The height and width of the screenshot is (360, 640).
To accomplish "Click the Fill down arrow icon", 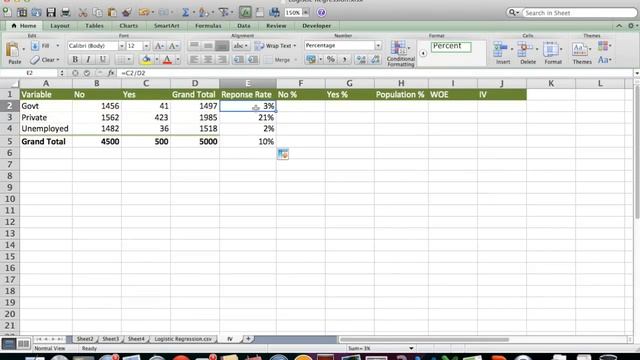I will tap(35, 46).
